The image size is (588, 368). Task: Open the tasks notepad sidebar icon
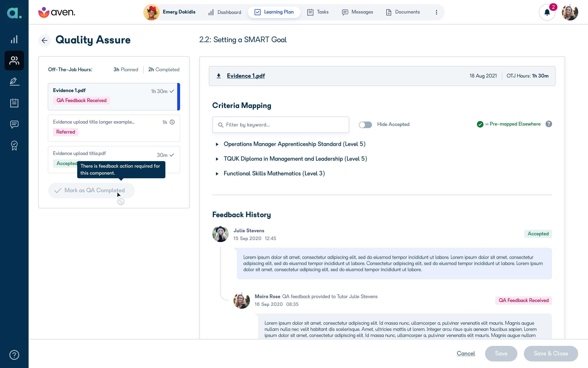coord(14,103)
